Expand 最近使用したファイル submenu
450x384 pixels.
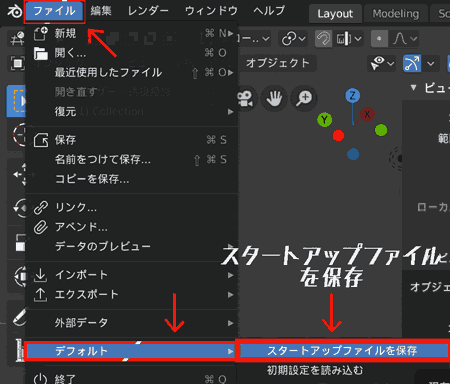pos(132,72)
